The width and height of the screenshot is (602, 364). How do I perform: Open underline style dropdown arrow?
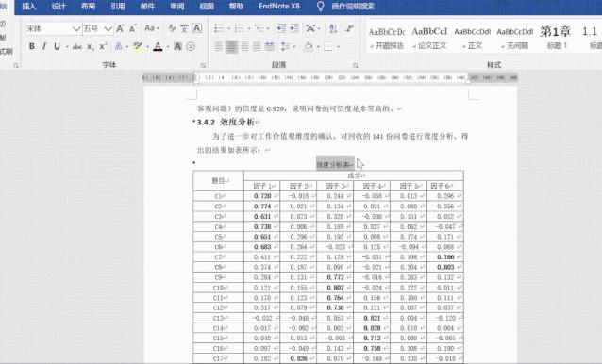coord(67,47)
